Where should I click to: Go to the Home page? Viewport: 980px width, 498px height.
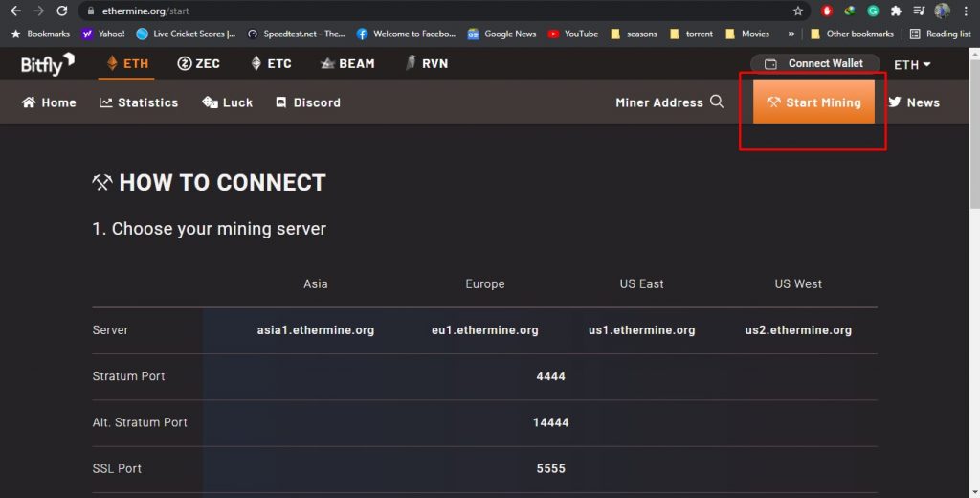(x=49, y=102)
